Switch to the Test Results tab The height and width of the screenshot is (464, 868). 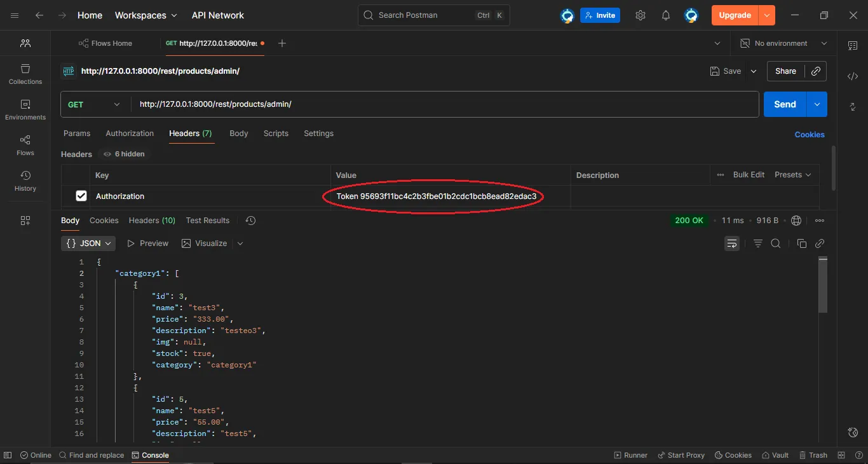(x=207, y=221)
